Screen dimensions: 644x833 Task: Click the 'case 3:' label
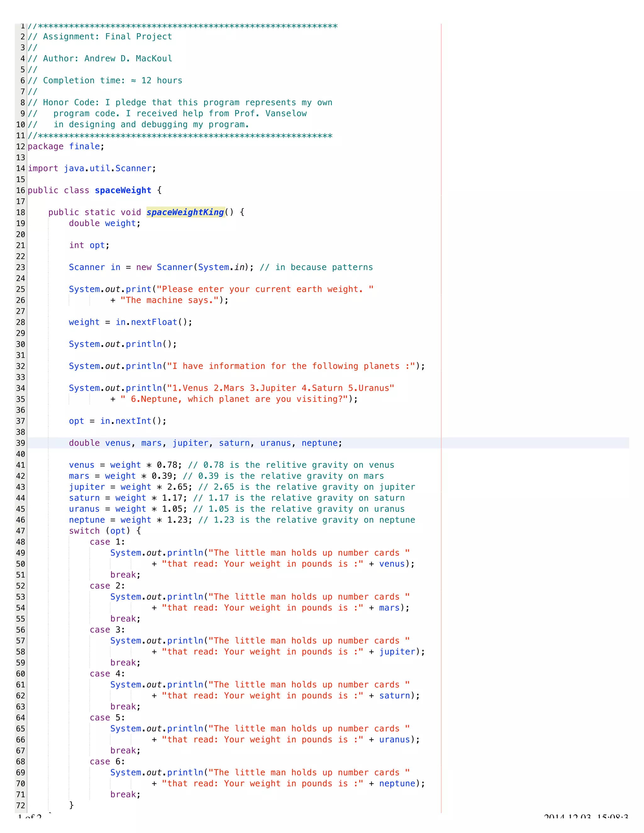[x=107, y=630]
